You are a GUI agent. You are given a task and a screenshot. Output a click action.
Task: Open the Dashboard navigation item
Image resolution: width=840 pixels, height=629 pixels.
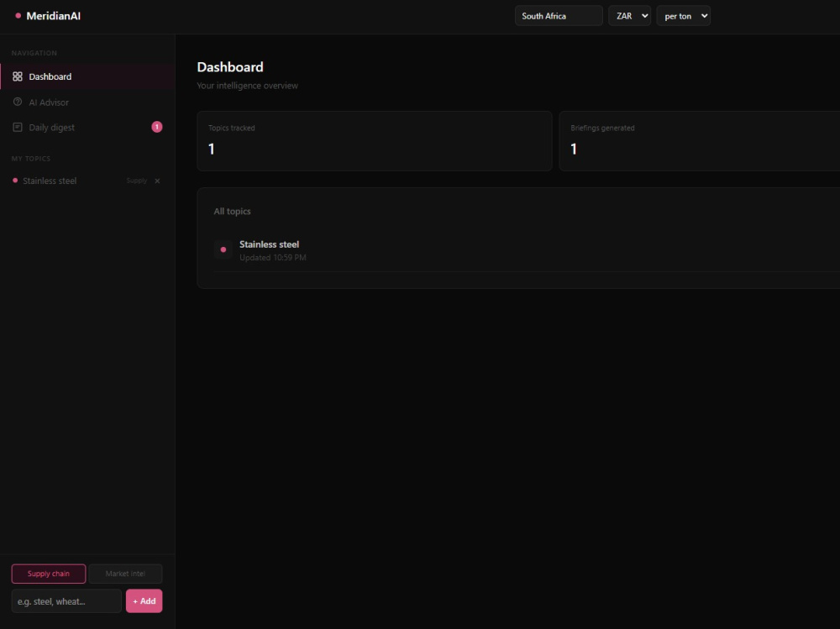pyautogui.click(x=87, y=76)
